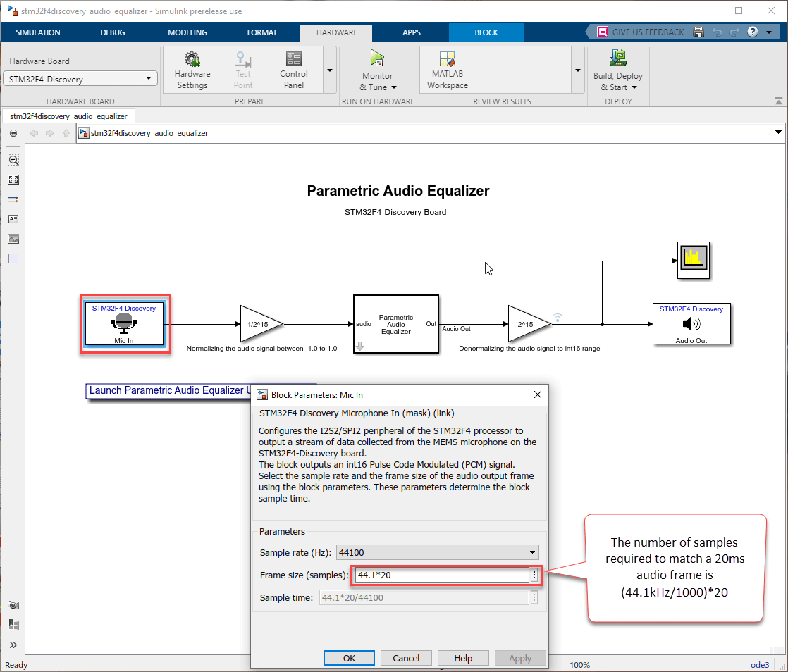The height and width of the screenshot is (672, 788).
Task: Click hide/show explorer bar circle icon
Action: [x=13, y=133]
